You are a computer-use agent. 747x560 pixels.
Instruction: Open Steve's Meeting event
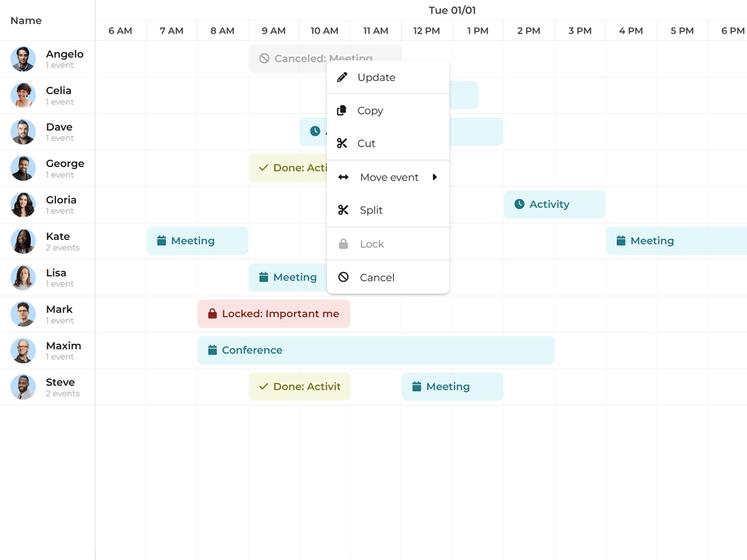pos(452,386)
